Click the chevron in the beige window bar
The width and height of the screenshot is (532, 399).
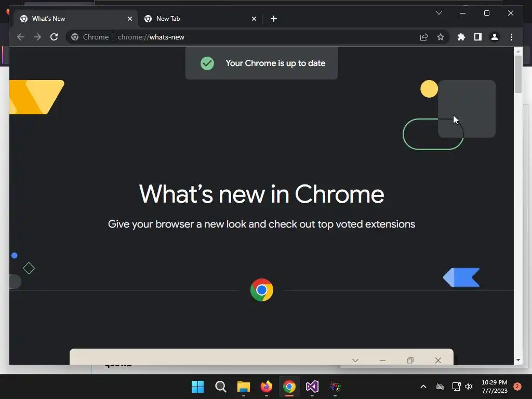pyautogui.click(x=355, y=361)
